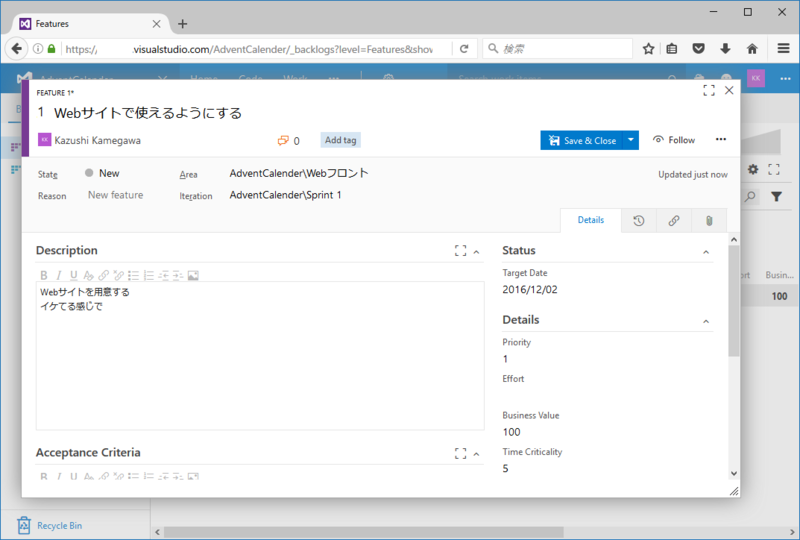Click the dialog resize grip corner
The image size is (800, 540).
click(734, 492)
